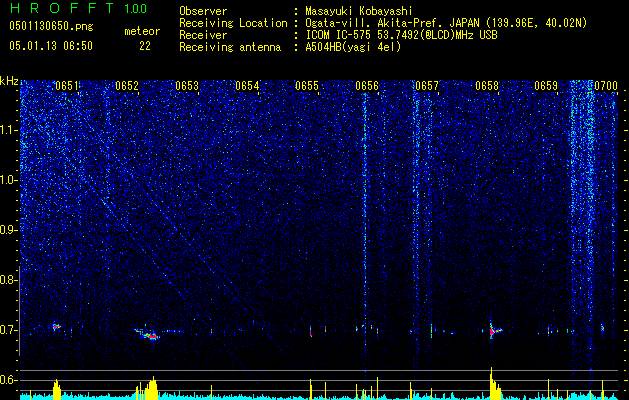Select the filename 0501130650.png
This screenshot has width=629, height=400.
coord(51,27)
